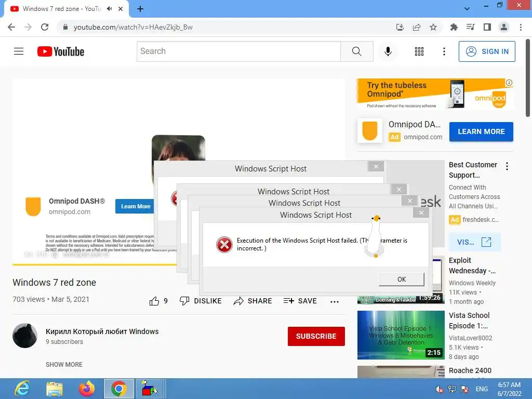Share this page from address bar

click(417, 27)
